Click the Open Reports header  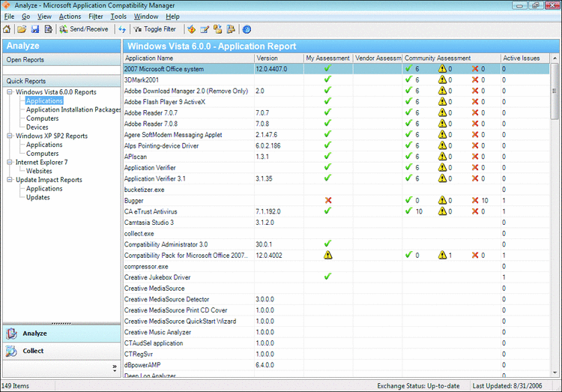click(61, 60)
